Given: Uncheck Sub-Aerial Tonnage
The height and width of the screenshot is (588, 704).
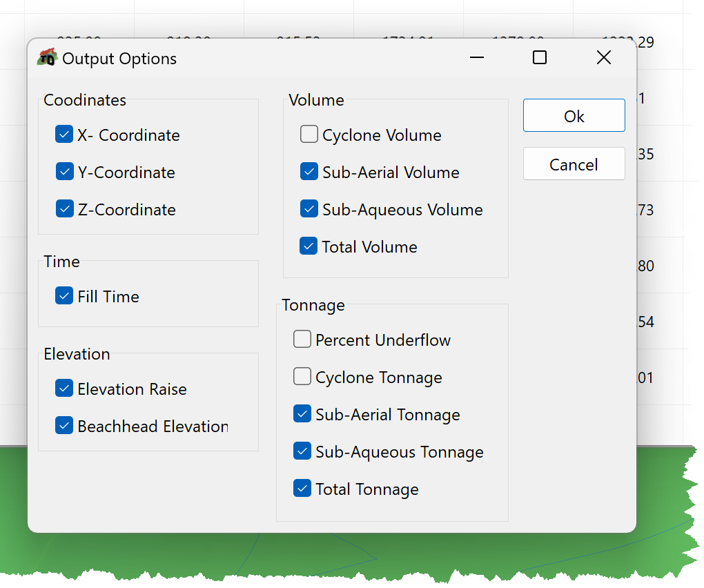Looking at the screenshot, I should click(302, 414).
